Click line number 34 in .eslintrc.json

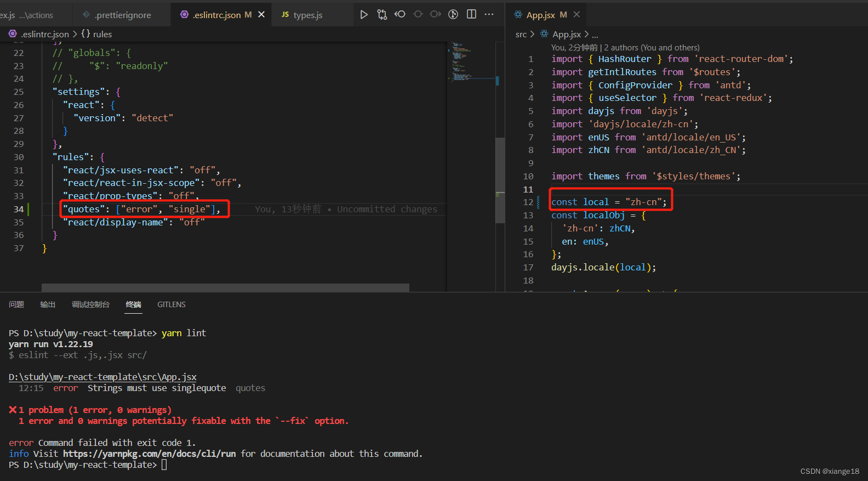pyautogui.click(x=19, y=209)
